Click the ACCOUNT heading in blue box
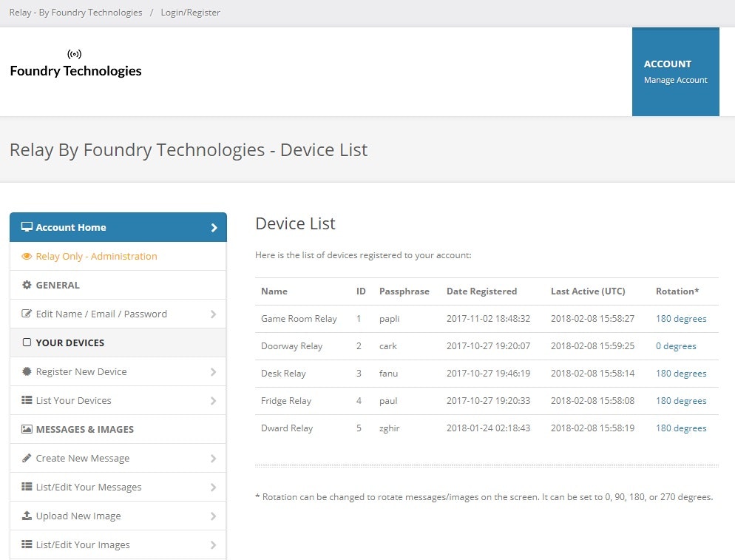This screenshot has width=735, height=560. [668, 64]
